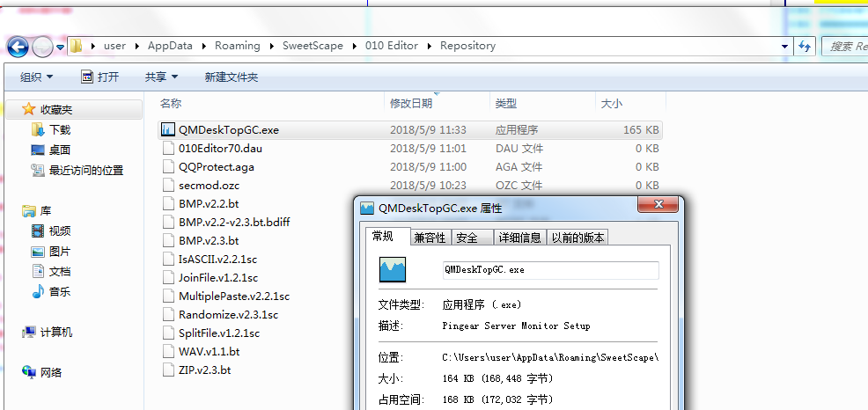The width and height of the screenshot is (868, 410).
Task: Expand the arrow after 'Roaming' in path
Action: pyautogui.click(x=271, y=46)
